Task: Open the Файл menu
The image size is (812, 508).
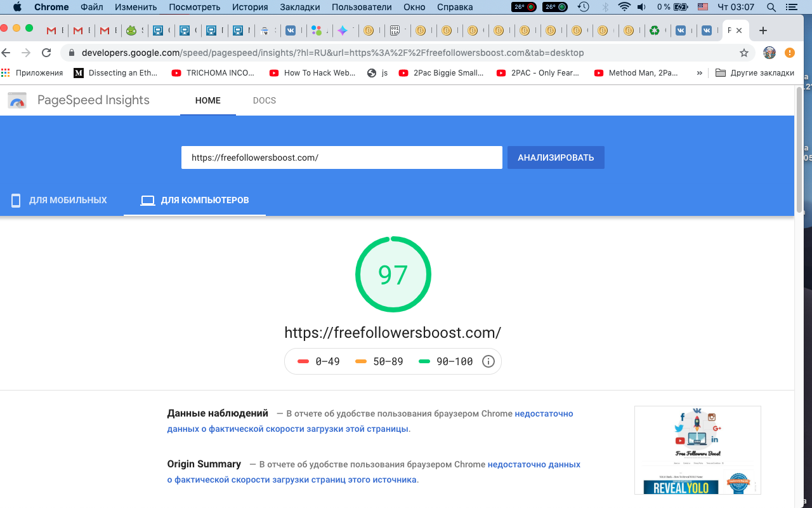Action: pos(92,7)
